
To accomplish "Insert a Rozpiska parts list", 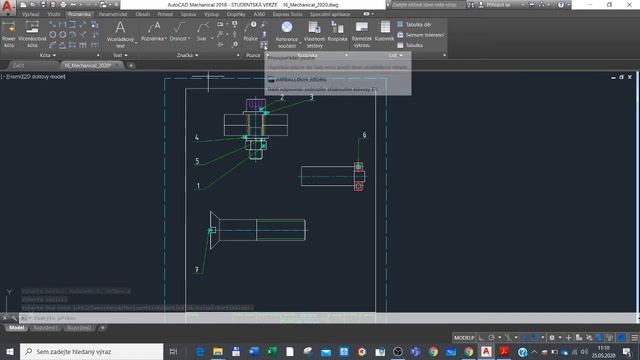I will (x=337, y=32).
